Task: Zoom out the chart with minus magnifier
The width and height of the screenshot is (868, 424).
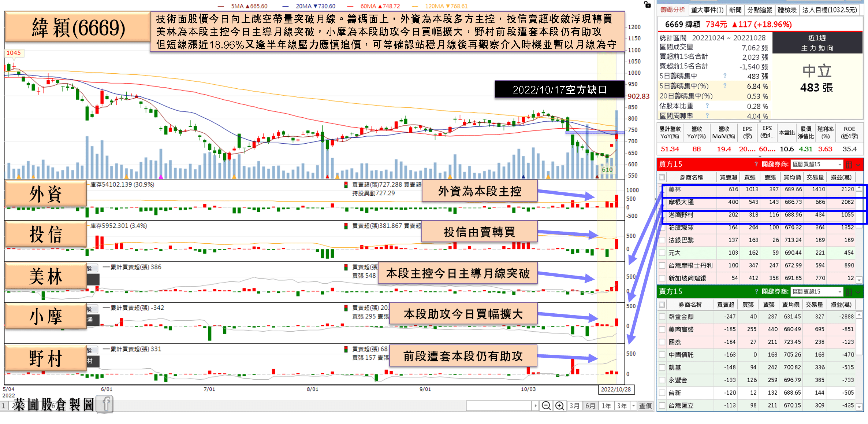Action: click(x=546, y=406)
